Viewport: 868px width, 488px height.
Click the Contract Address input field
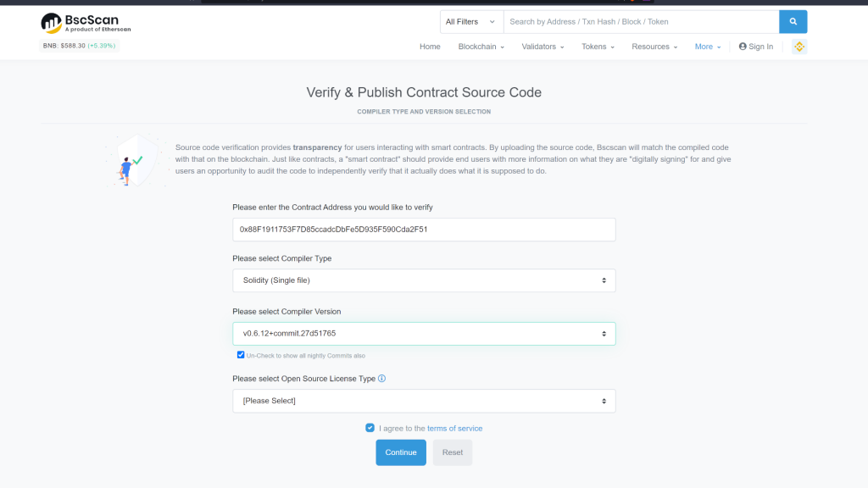(424, 229)
